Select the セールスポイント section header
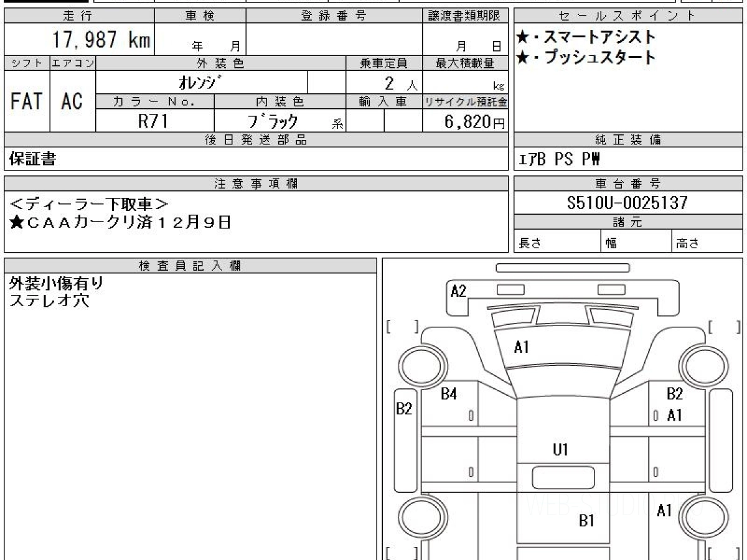The image size is (747, 560). tap(628, 16)
